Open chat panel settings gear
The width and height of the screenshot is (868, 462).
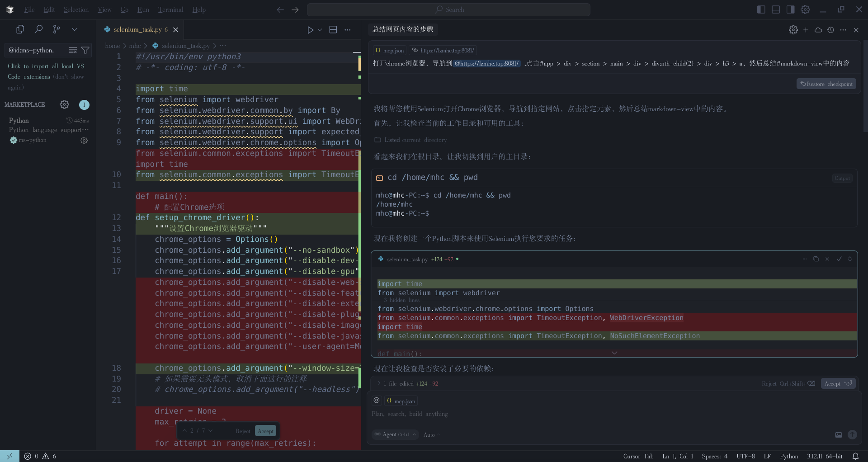pos(793,30)
